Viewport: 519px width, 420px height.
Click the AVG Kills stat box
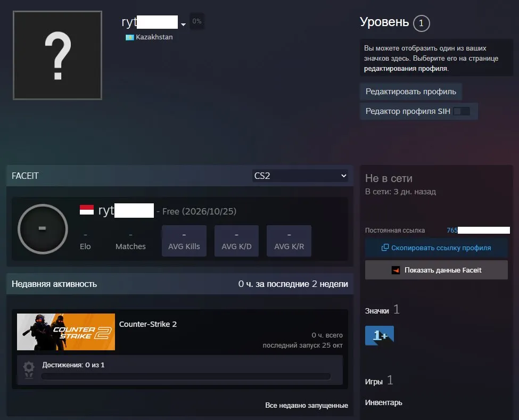[184, 241]
